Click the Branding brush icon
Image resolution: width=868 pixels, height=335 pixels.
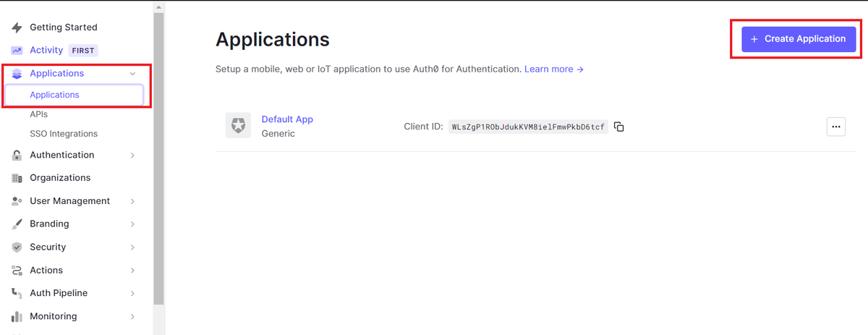point(17,224)
